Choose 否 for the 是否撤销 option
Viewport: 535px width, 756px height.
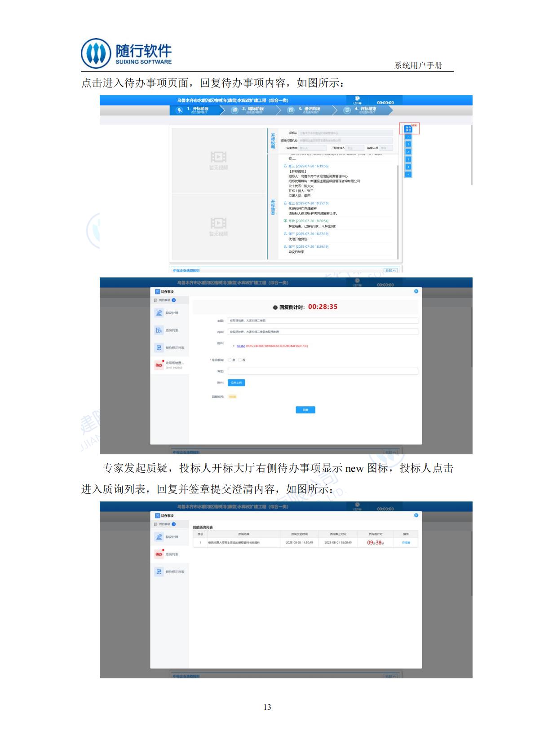point(240,360)
